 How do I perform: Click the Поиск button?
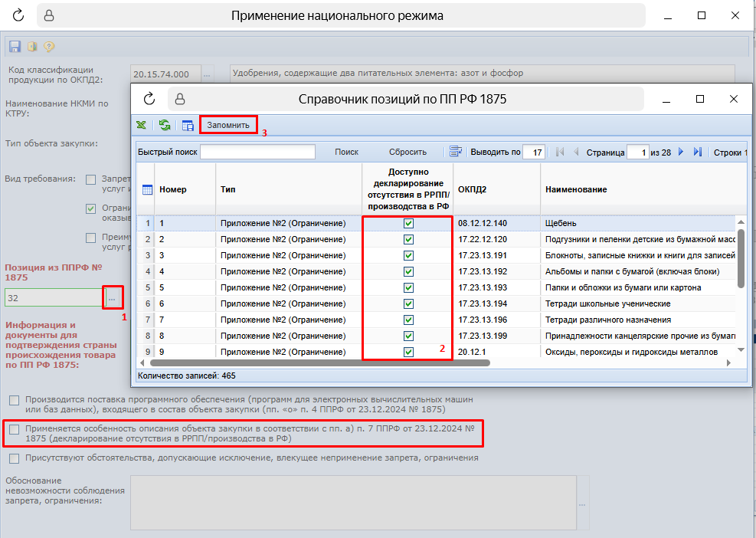click(x=346, y=152)
